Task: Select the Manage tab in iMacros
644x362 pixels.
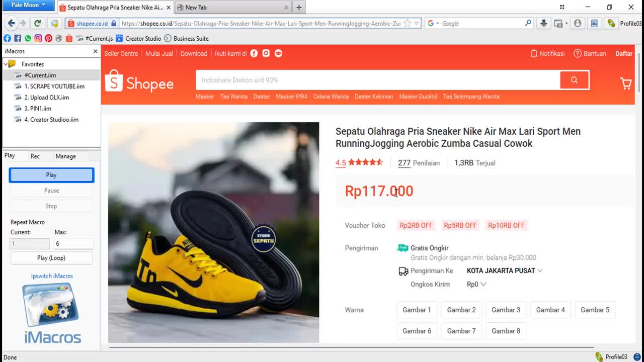Action: 65,156
